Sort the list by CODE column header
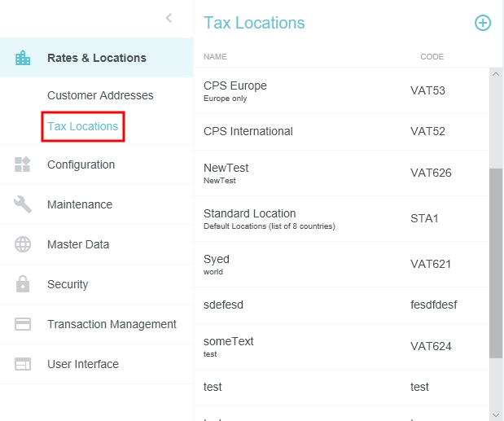504x421 pixels. click(x=432, y=57)
